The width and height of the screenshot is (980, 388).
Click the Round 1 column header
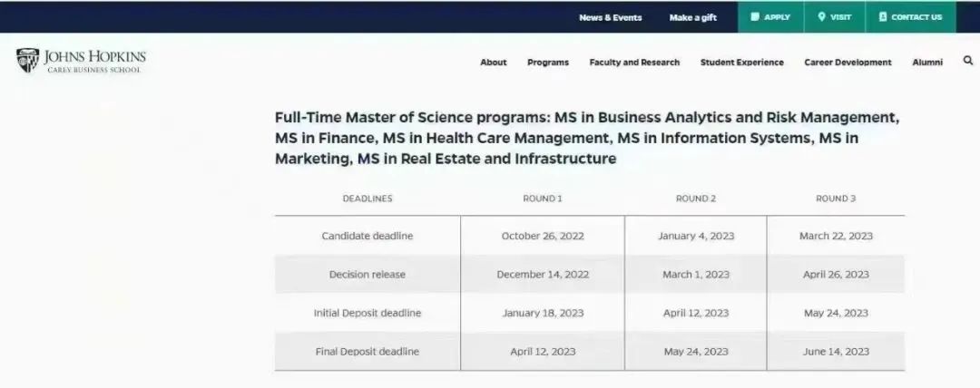point(543,199)
